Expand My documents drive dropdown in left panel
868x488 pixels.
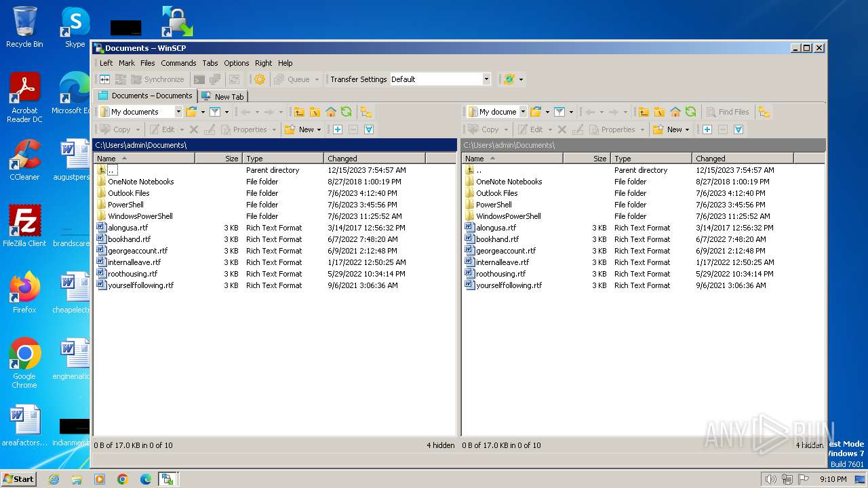(x=178, y=112)
